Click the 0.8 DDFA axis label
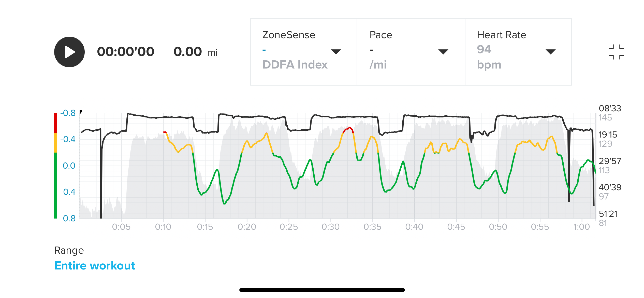644x298 pixels. (x=69, y=219)
